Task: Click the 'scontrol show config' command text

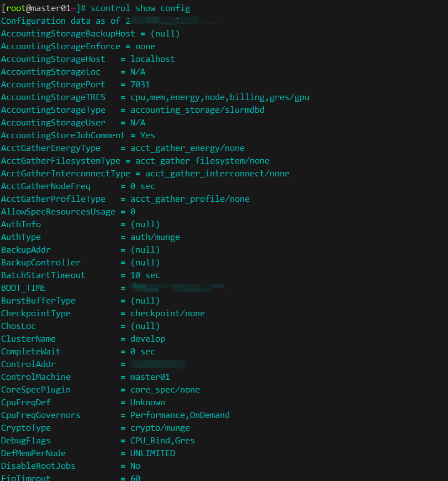Action: click(140, 8)
